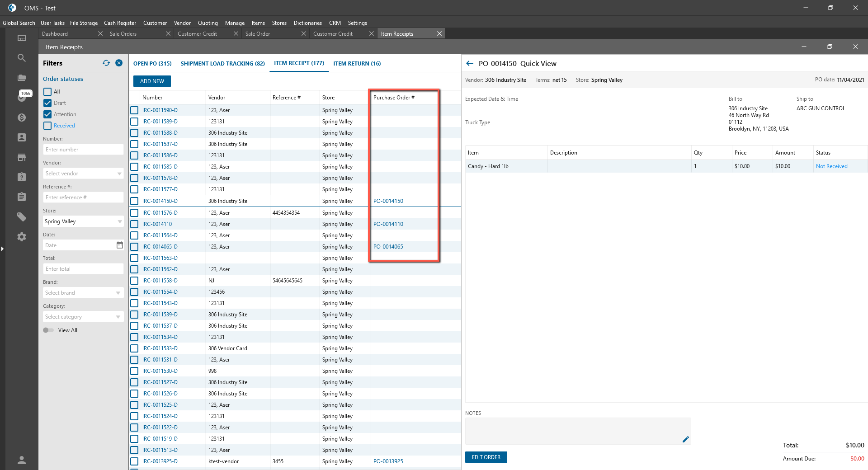This screenshot has height=470, width=868.
Task: Click the search magnifier icon in sidebar
Action: coord(21,58)
